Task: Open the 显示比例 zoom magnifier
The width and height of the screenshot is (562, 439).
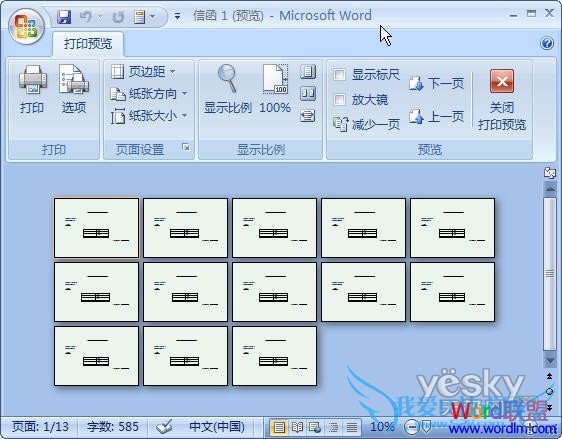Action: [228, 90]
